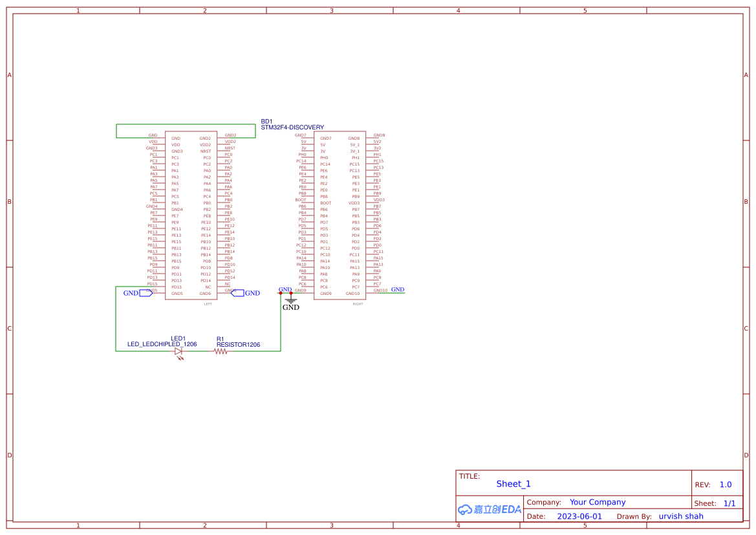
Task: Select the date 2023-06-01 in title block
Action: 579,516
